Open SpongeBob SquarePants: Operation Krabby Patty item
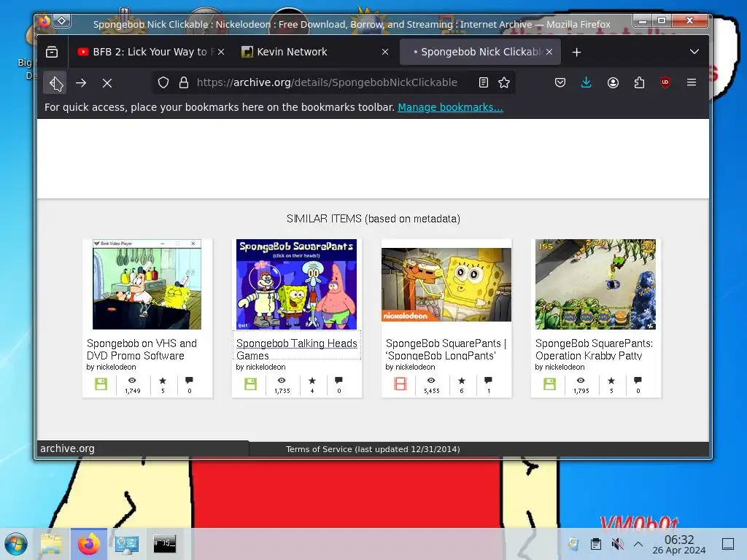Image resolution: width=747 pixels, height=560 pixels. [x=594, y=349]
